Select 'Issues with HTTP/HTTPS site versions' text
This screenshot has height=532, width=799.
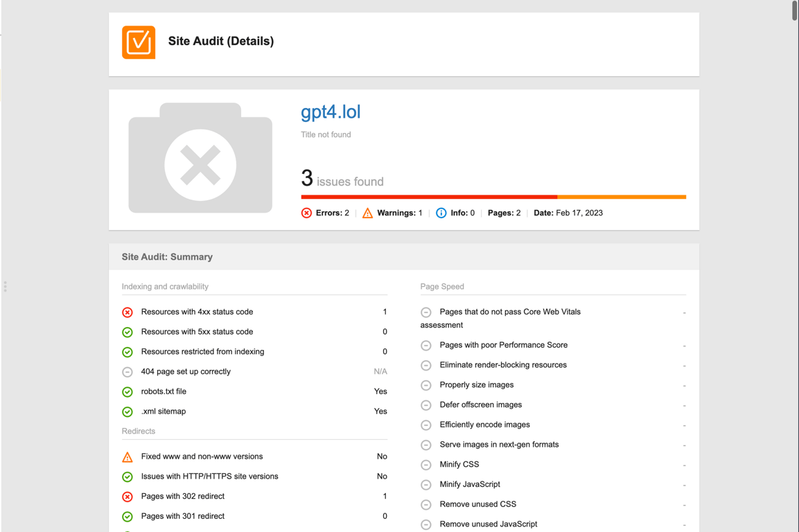pos(209,477)
